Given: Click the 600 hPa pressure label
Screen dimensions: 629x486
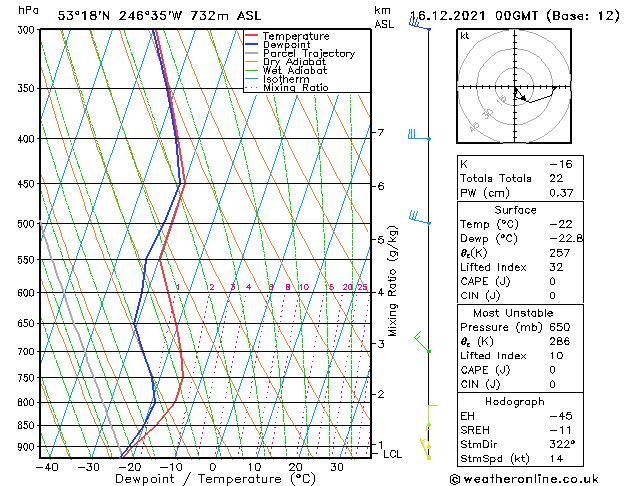Looking at the screenshot, I should click(x=28, y=293).
